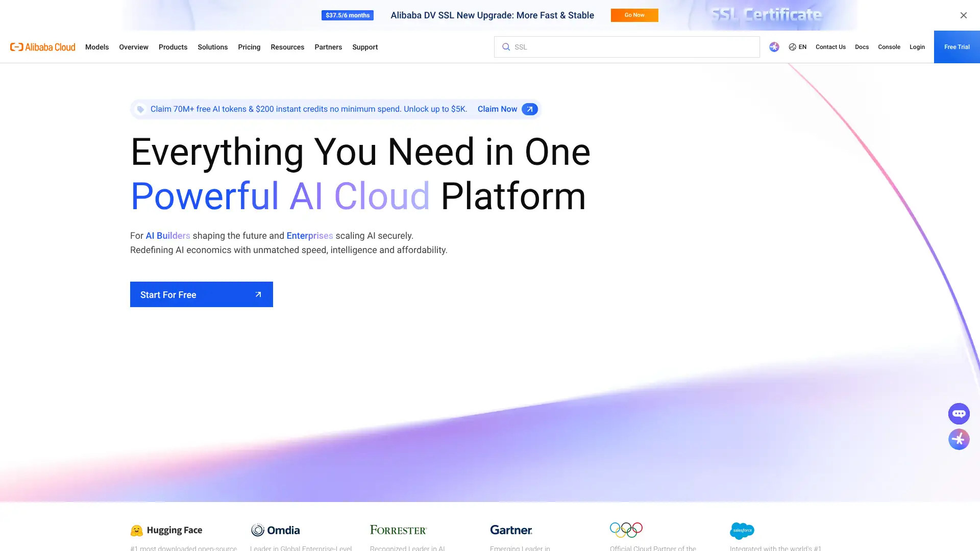Click the Olympic rings logo
The image size is (980, 551).
[626, 530]
